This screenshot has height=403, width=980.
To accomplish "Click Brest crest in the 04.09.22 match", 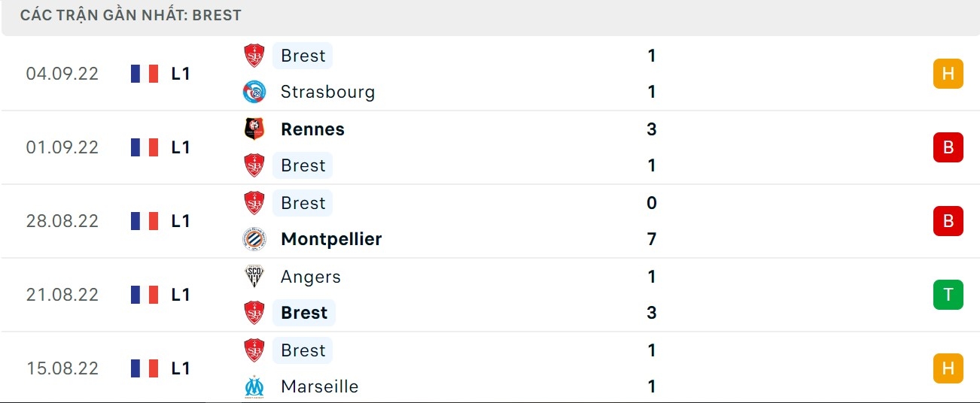I will [x=254, y=56].
